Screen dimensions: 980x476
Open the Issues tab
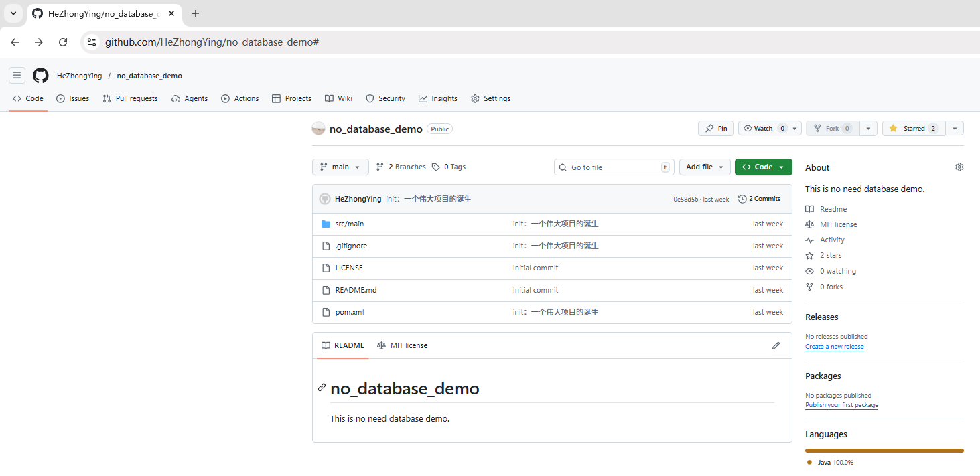[72, 98]
